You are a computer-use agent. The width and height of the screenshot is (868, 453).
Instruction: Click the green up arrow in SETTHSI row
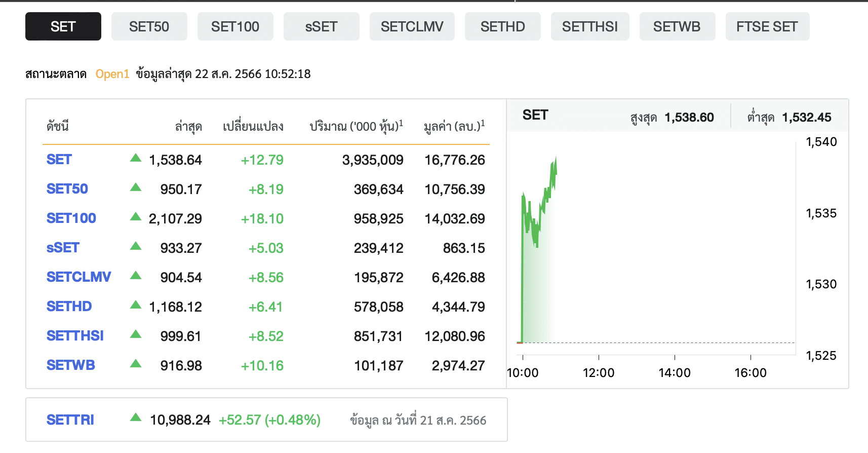pyautogui.click(x=136, y=334)
